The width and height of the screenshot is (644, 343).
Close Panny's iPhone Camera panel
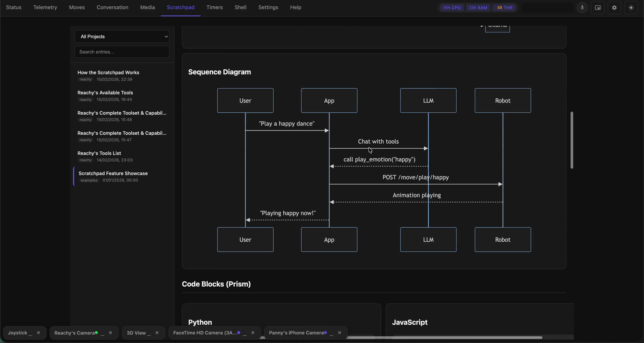[340, 333]
